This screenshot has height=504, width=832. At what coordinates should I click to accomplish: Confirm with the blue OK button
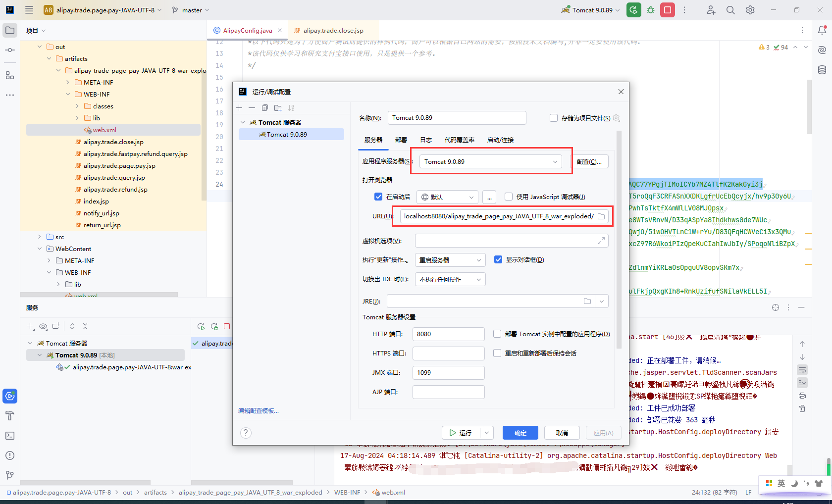click(x=520, y=433)
